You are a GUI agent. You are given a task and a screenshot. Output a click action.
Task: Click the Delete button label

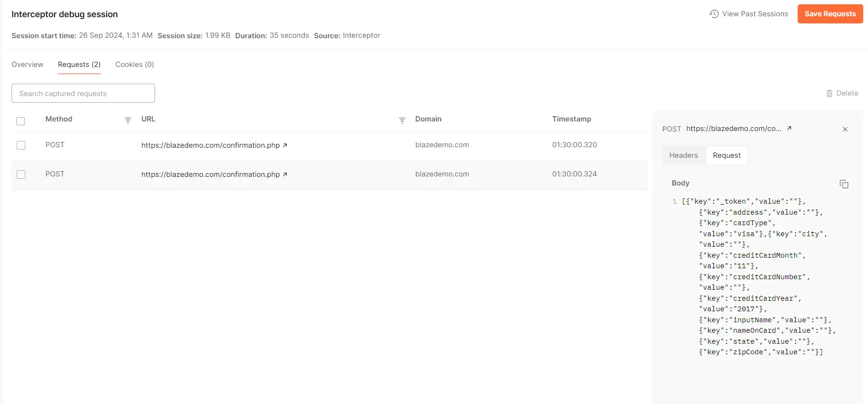pyautogui.click(x=847, y=93)
